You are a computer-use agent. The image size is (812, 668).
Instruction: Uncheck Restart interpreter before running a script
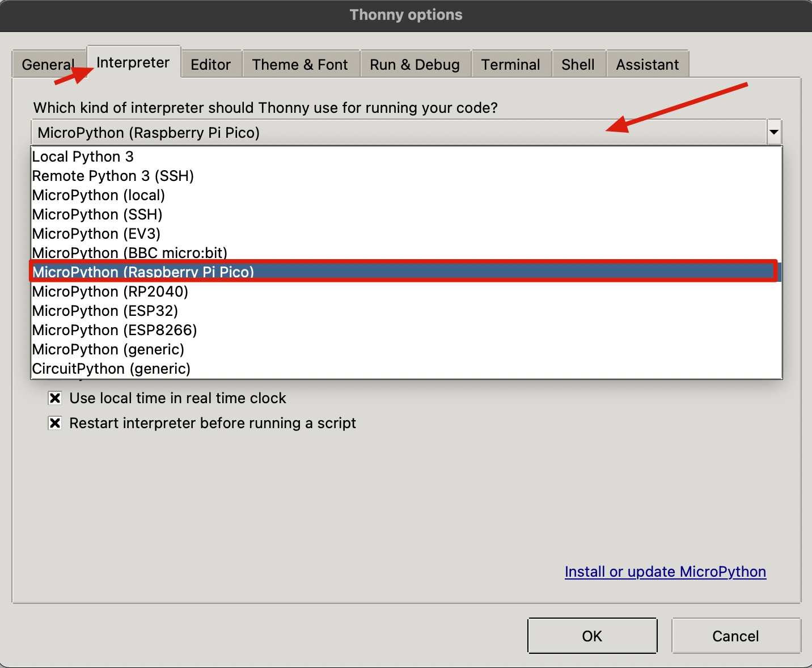(x=55, y=423)
